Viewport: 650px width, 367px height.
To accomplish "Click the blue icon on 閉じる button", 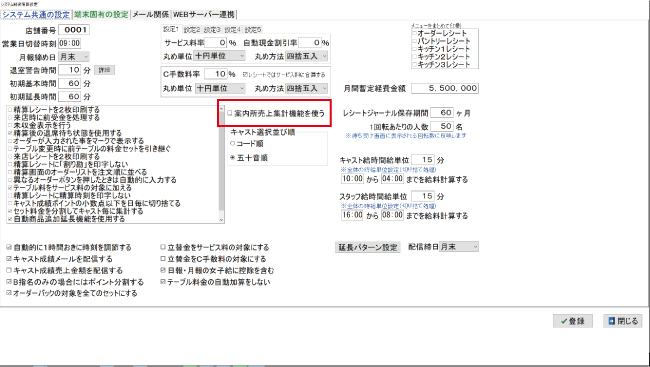I will tap(611, 321).
